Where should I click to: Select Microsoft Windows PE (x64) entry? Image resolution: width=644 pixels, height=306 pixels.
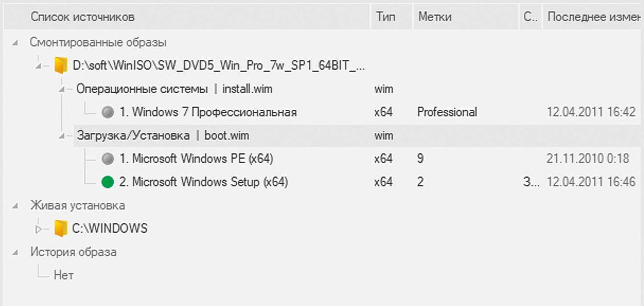[x=196, y=159]
